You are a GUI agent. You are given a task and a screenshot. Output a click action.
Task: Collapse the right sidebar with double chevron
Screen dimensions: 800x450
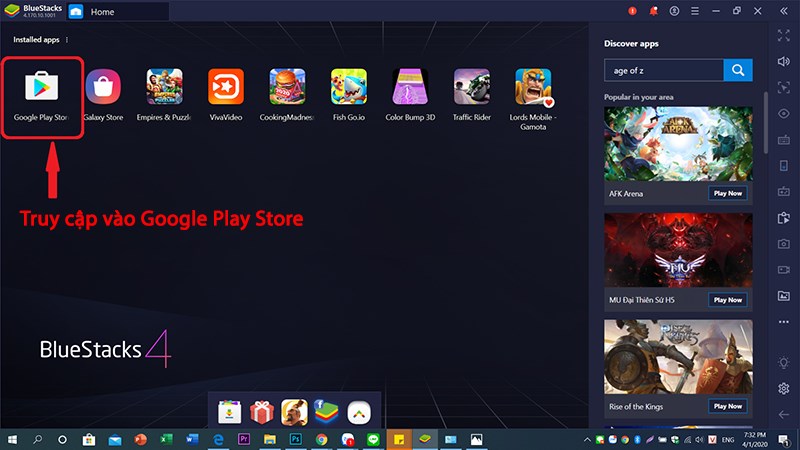coord(784,11)
